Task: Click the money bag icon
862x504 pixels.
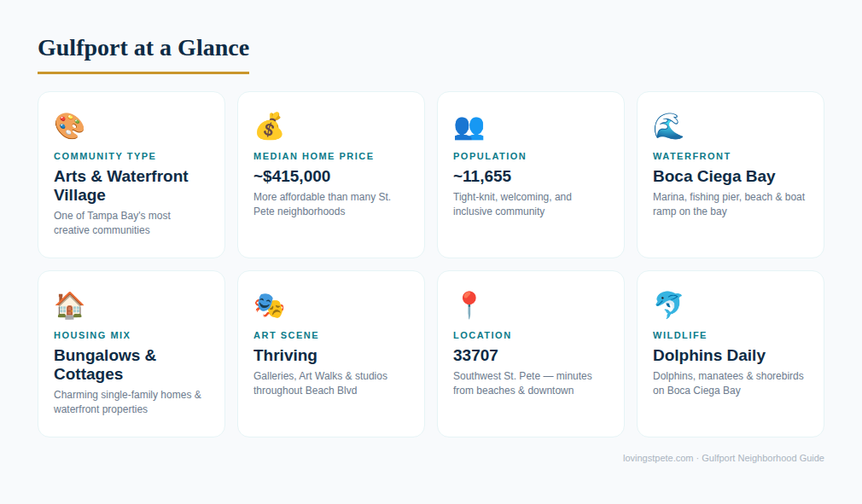Action: [270, 125]
